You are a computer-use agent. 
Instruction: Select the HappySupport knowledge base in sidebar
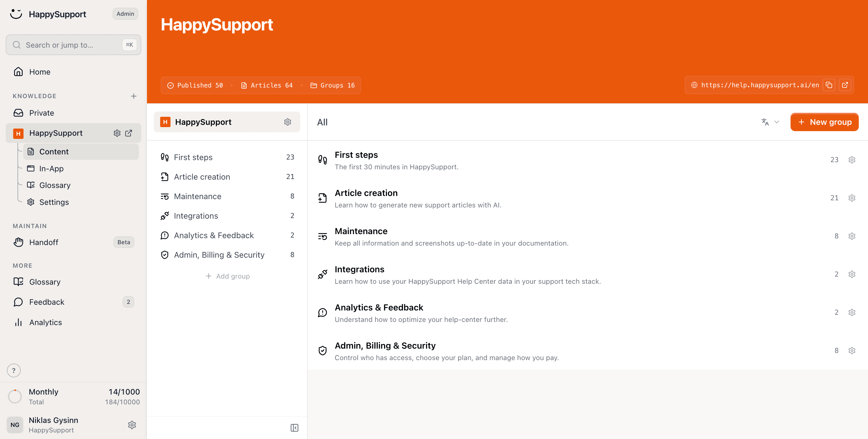pos(56,133)
